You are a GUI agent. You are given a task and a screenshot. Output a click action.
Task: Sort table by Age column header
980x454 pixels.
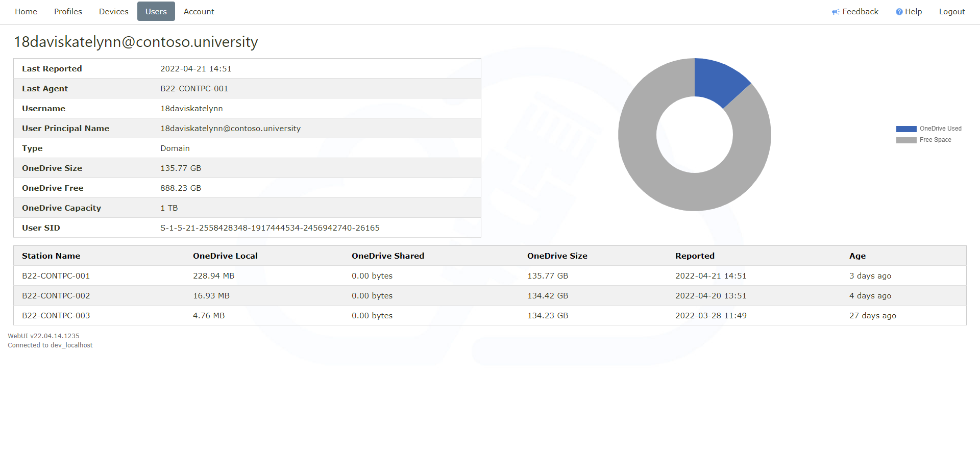pyautogui.click(x=857, y=256)
